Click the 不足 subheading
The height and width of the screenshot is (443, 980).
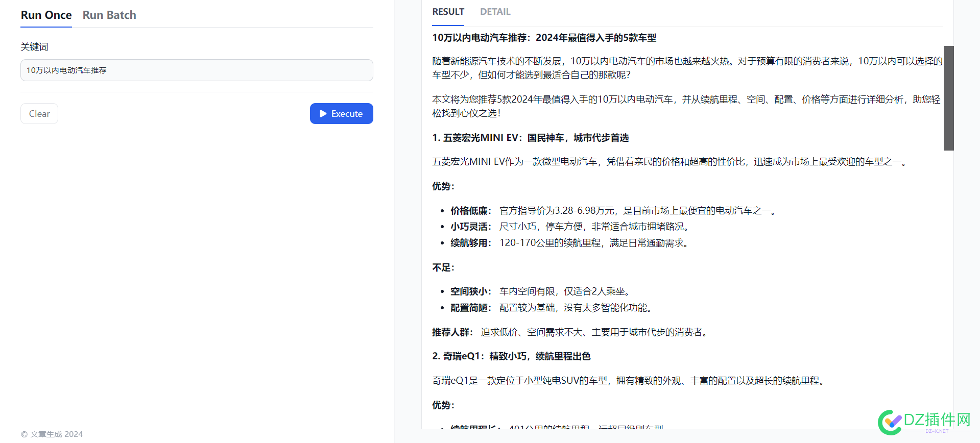click(443, 267)
